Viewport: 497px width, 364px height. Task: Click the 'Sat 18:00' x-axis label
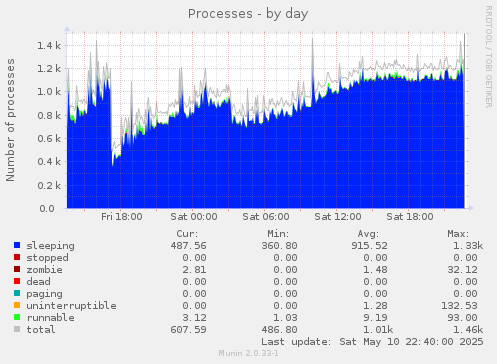410,217
